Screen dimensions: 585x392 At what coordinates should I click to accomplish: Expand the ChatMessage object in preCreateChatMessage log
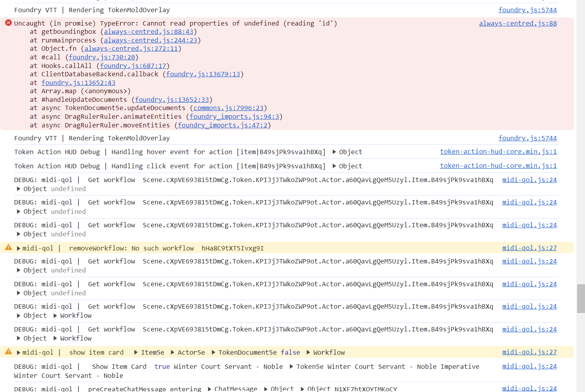(209, 388)
